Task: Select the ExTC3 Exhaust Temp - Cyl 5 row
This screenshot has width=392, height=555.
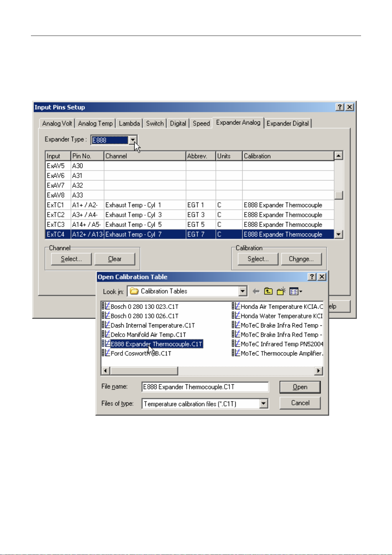Action: [190, 225]
